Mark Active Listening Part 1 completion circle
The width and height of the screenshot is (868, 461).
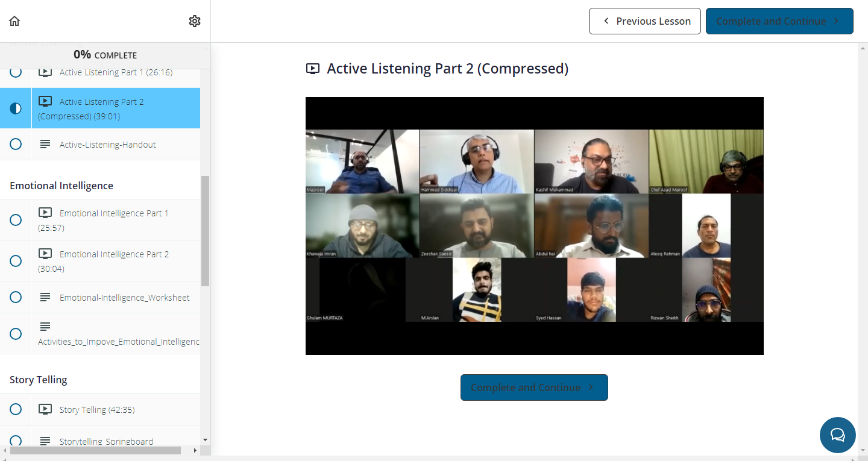16,72
